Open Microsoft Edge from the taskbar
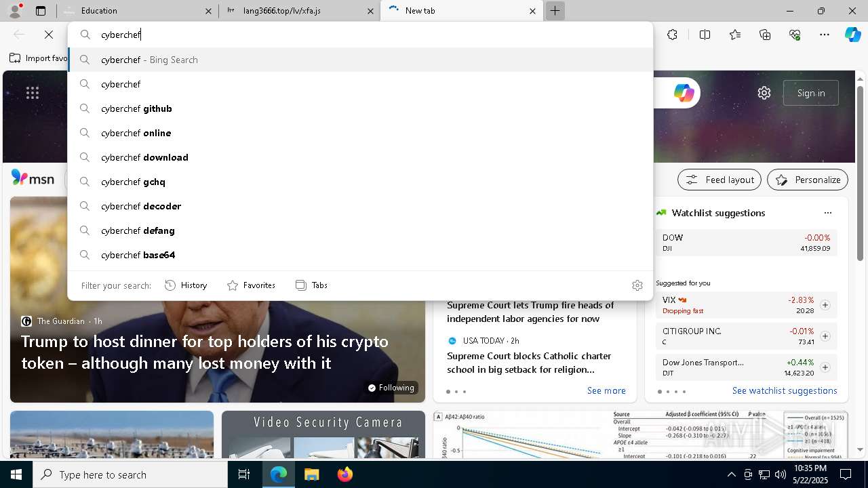 point(279,474)
